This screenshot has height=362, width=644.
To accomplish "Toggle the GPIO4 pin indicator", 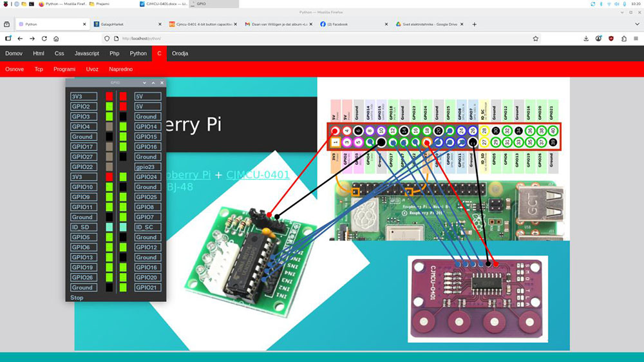I will (109, 127).
